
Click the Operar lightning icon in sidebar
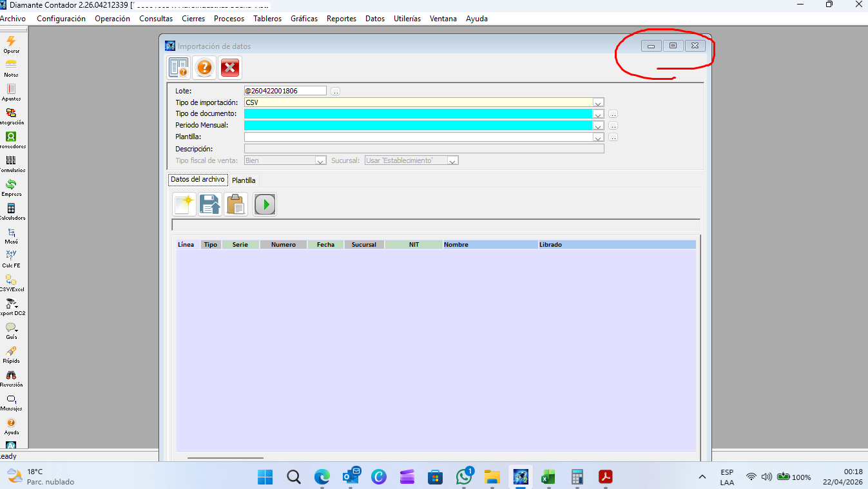click(11, 41)
